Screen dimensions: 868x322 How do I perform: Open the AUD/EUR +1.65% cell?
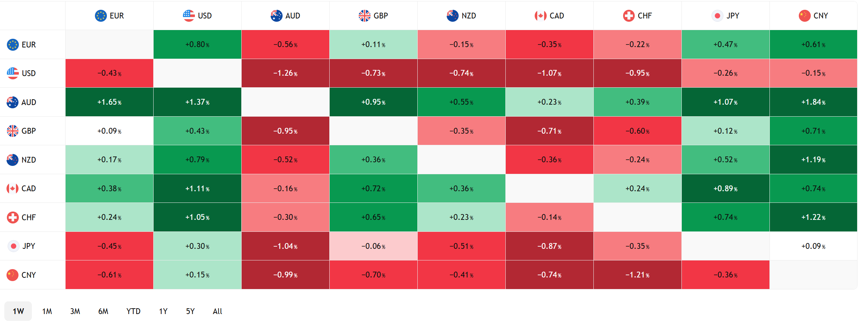[x=109, y=102]
